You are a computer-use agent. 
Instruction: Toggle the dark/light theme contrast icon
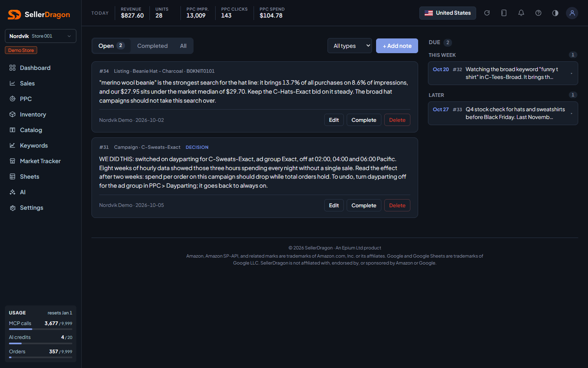(x=555, y=13)
